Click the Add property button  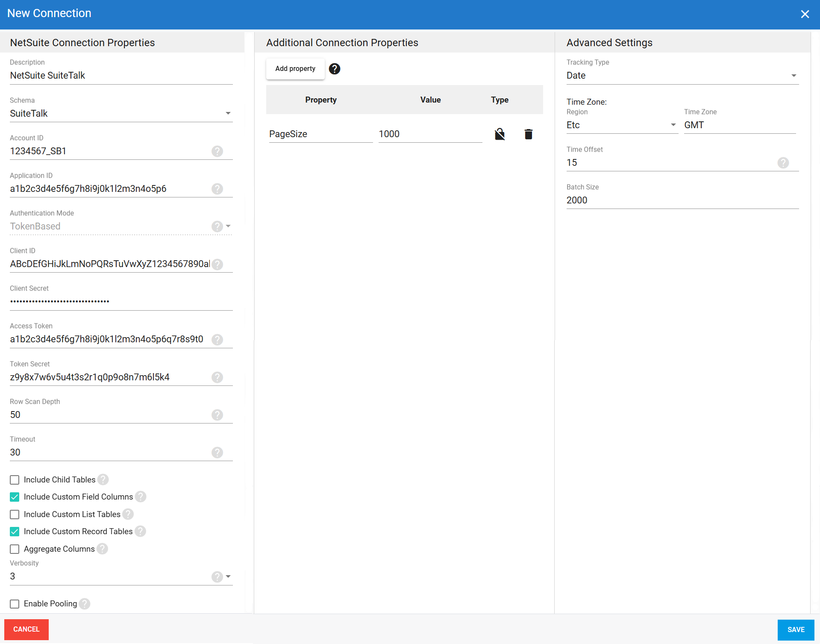pyautogui.click(x=295, y=69)
